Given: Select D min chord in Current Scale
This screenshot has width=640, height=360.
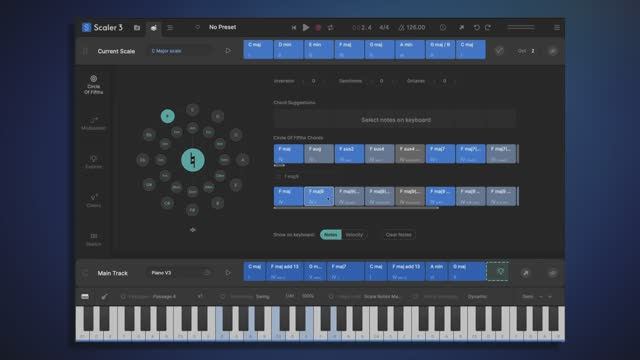Looking at the screenshot, I should click(288, 49).
